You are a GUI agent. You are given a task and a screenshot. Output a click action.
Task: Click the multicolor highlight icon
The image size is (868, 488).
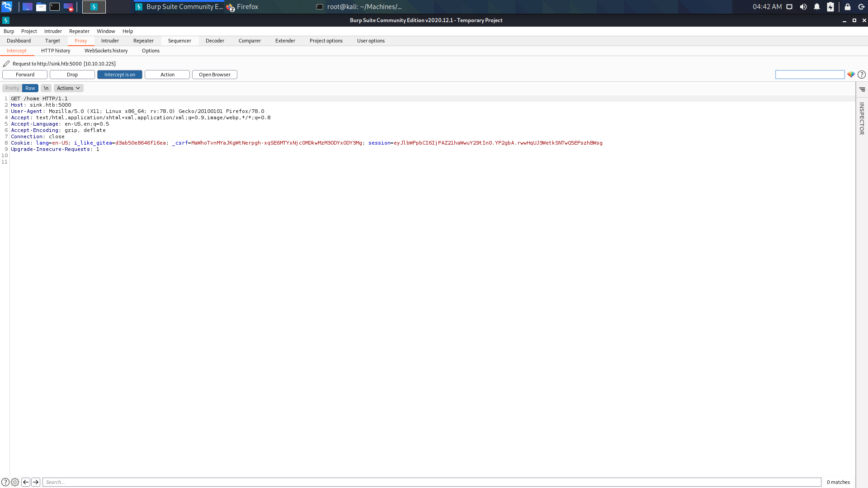coord(851,75)
